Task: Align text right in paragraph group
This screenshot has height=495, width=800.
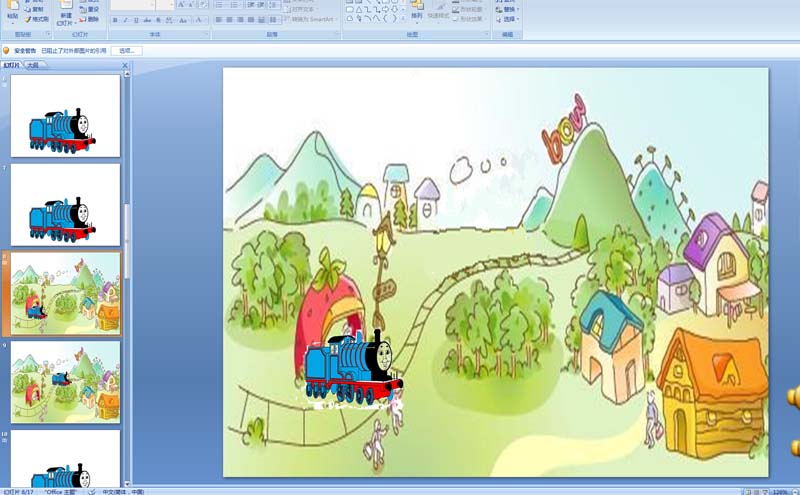Action: (x=240, y=19)
